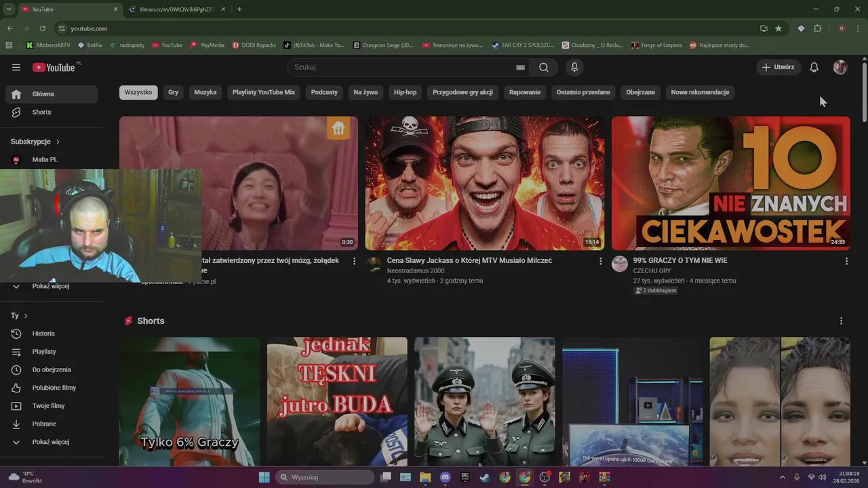868x488 pixels.
Task: Select the Rapowanie filter chip
Action: pyautogui.click(x=525, y=92)
